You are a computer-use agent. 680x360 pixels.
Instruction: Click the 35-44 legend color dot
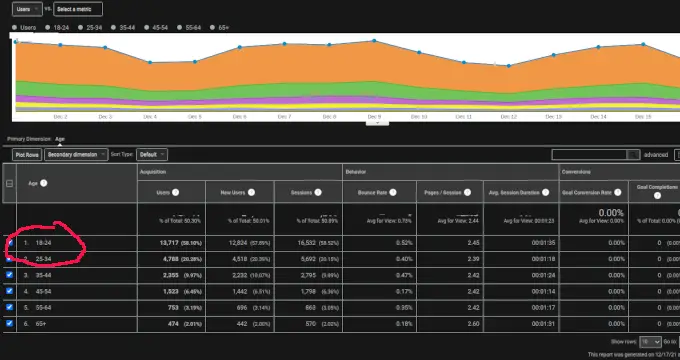113,27
